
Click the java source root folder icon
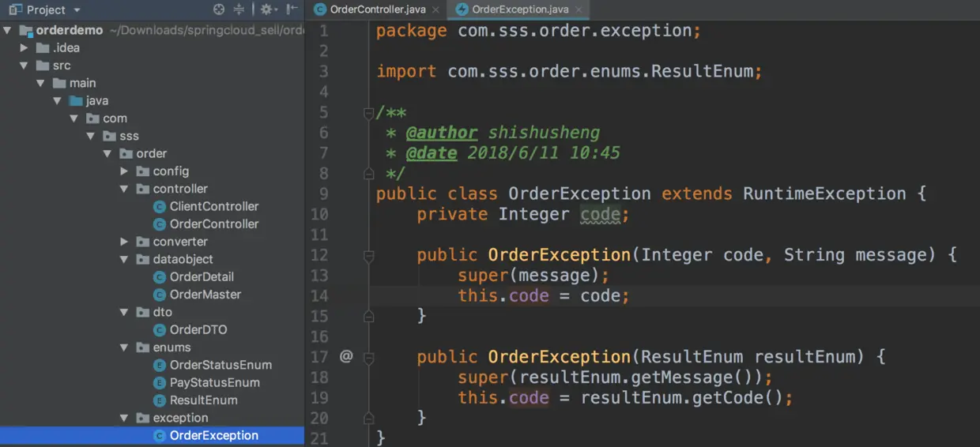[76, 100]
